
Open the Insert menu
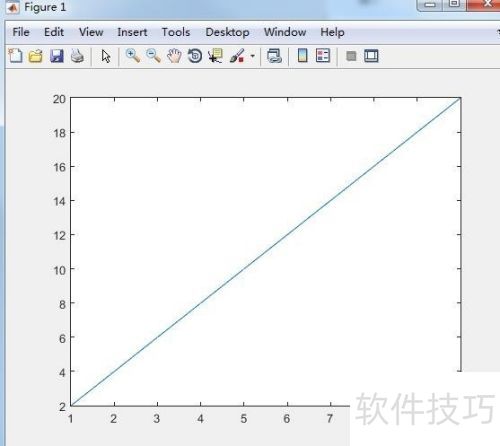click(132, 32)
